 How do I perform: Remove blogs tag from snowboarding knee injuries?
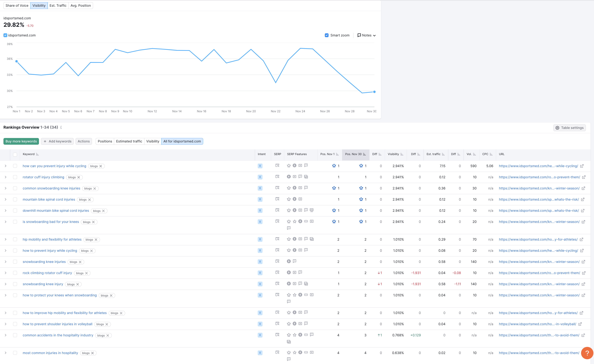tap(80, 262)
